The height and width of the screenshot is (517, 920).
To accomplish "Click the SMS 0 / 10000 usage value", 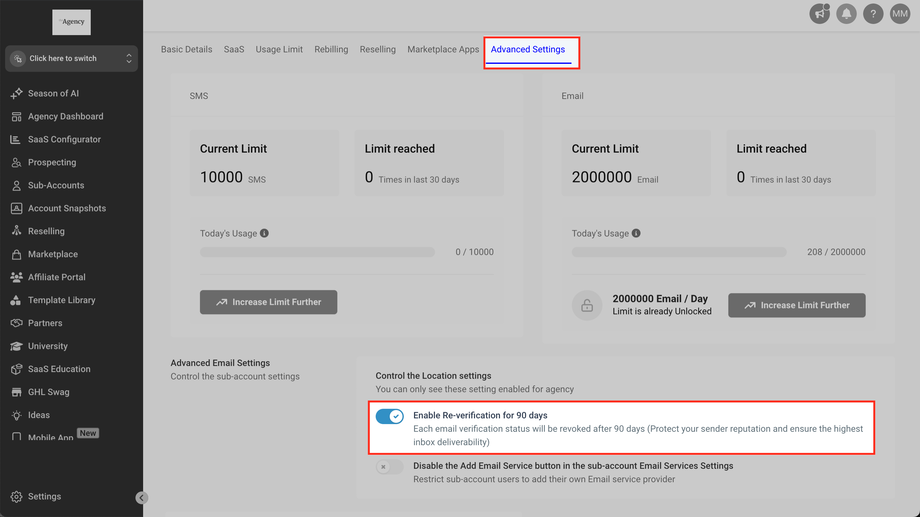I will coord(475,252).
